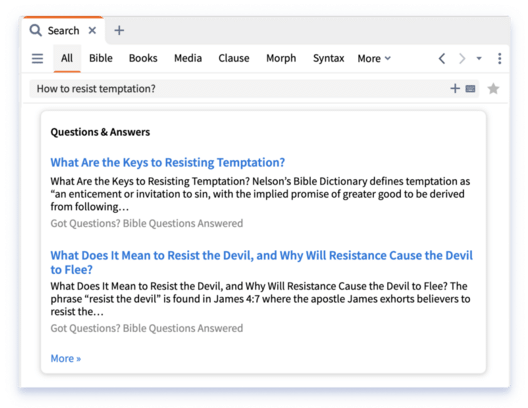Select the Syntax search tab
This screenshot has height=408, width=528.
[x=328, y=59]
